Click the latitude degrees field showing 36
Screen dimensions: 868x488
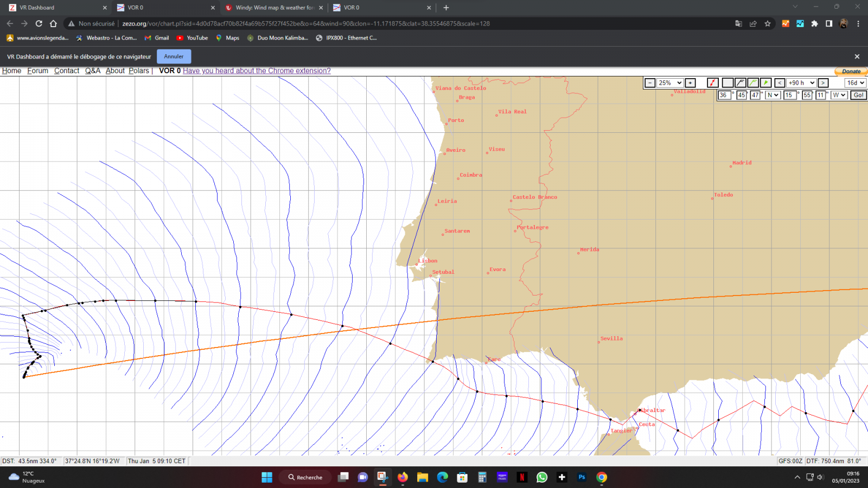coord(724,95)
